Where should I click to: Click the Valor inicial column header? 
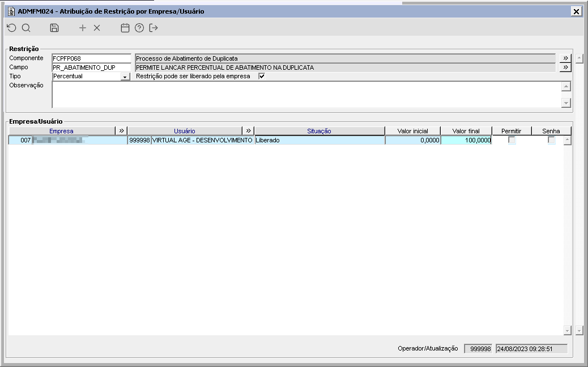(x=412, y=130)
